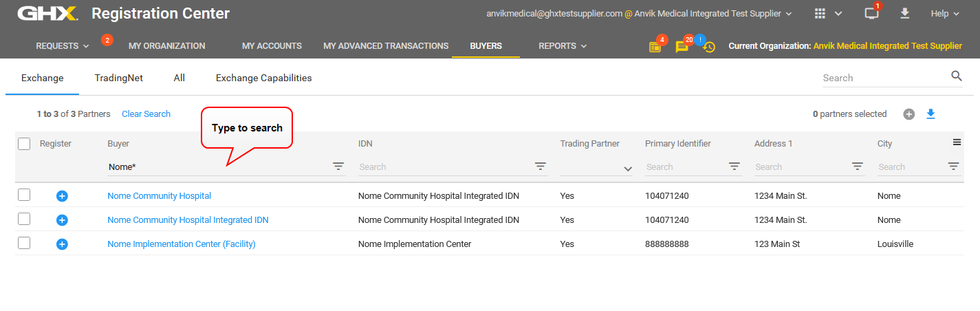Open the Exchange Capabilities tab

click(x=263, y=78)
